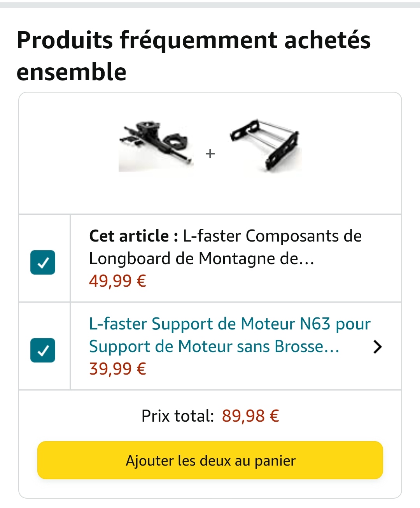Click 'Longboard de Montagne de…' title line
Image resolution: width=420 pixels, height=508 pixels.
coord(201,258)
